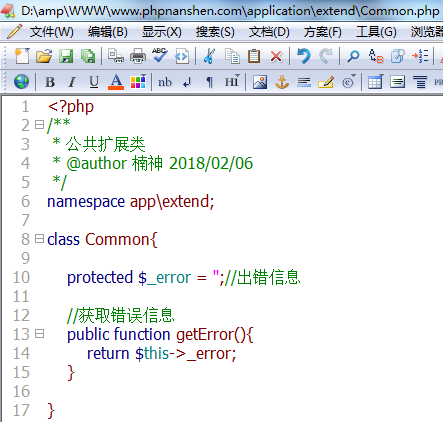
Task: Open the 文件(W) menu
Action: click(51, 32)
